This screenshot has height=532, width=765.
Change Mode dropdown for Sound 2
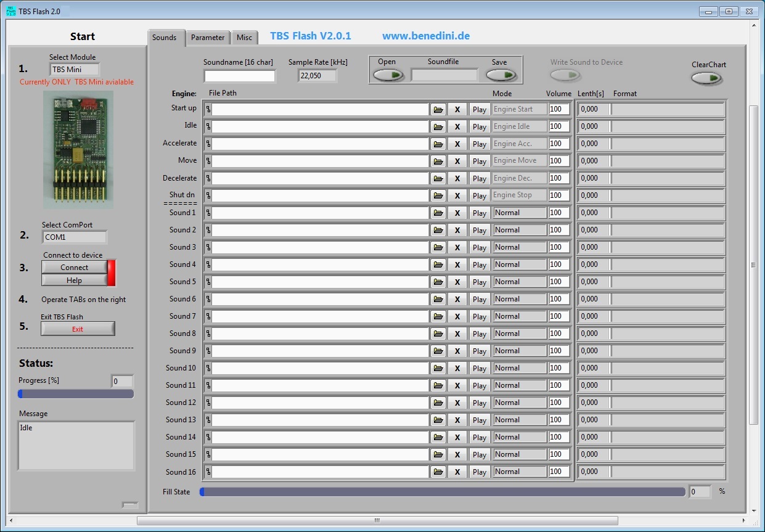coord(520,230)
